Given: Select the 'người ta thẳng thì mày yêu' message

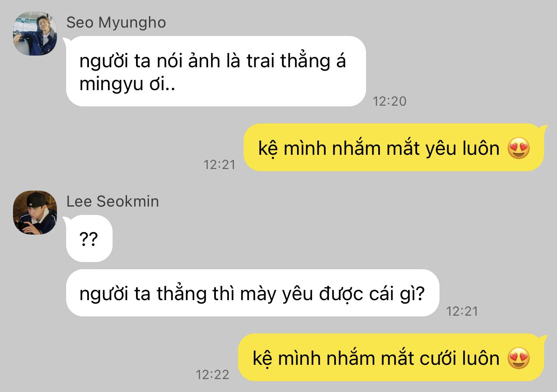Looking at the screenshot, I should (x=253, y=293).
